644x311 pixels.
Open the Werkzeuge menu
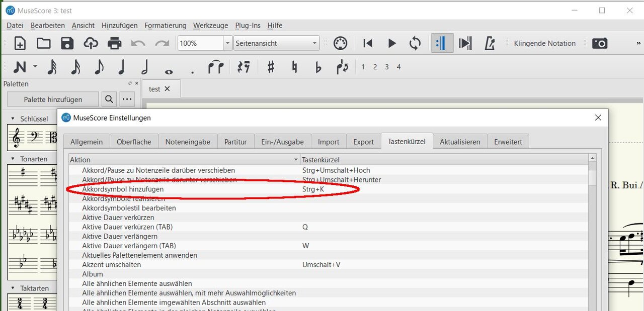[211, 25]
